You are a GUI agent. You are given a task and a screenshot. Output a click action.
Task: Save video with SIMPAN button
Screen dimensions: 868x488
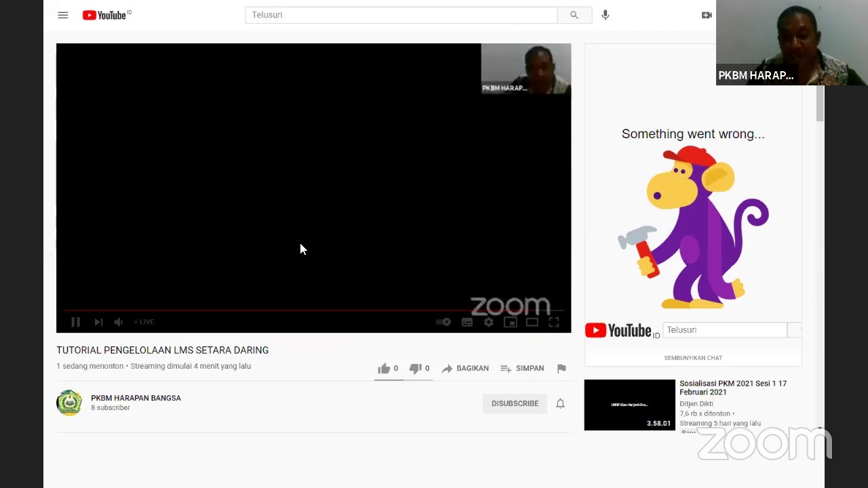[x=522, y=369]
